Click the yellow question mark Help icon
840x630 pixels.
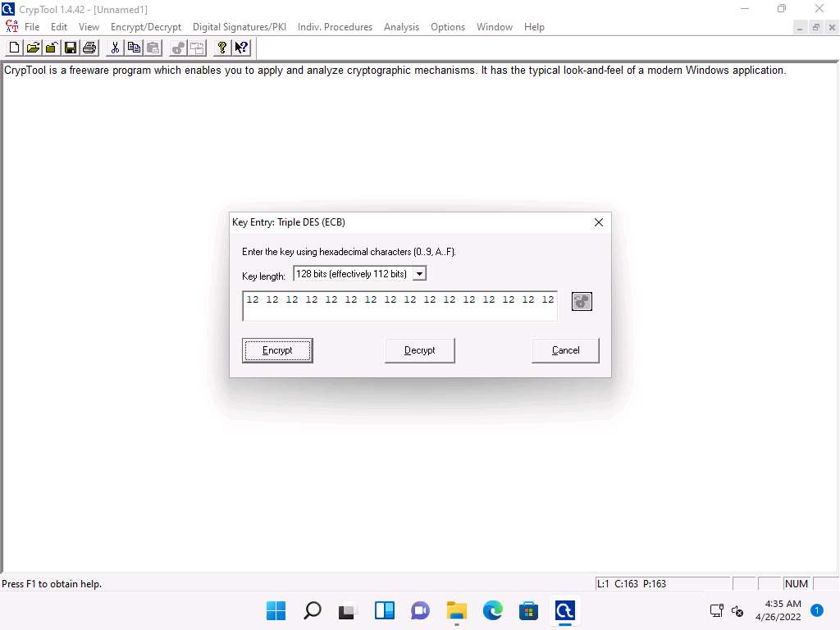tap(221, 48)
